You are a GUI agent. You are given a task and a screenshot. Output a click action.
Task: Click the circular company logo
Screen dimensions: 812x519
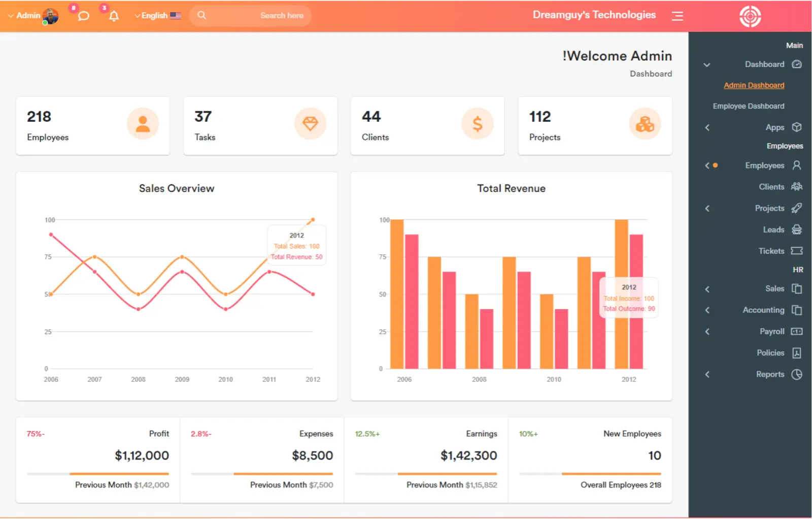750,16
